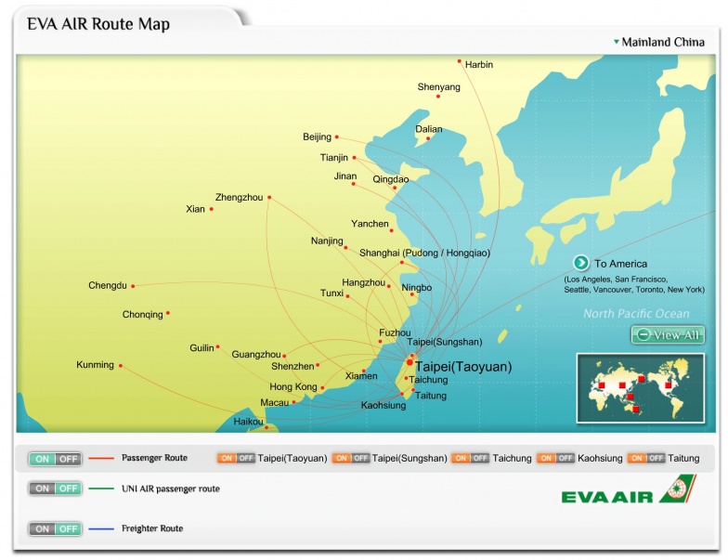Click the Beijing city dot
The height and width of the screenshot is (560, 728).
336,137
